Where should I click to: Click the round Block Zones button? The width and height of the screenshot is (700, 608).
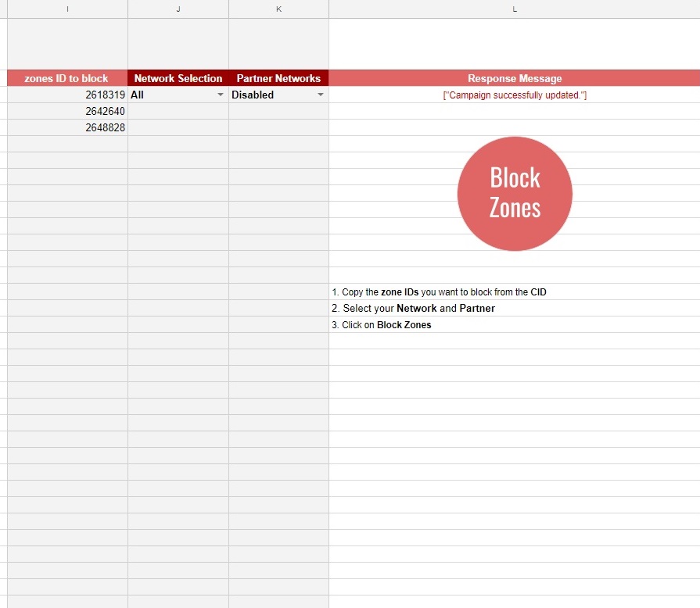tap(515, 194)
